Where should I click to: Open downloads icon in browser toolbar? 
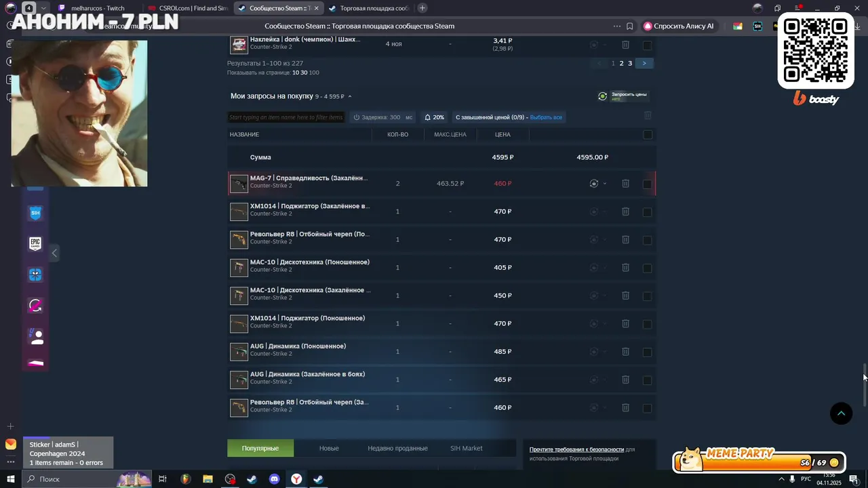coord(858,26)
